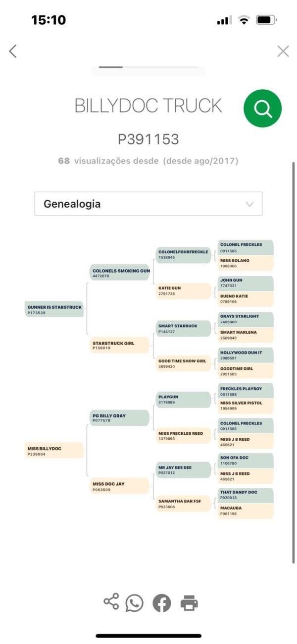Tap the SMART STARBUCK ancestor box
297x644 pixels.
tap(183, 328)
